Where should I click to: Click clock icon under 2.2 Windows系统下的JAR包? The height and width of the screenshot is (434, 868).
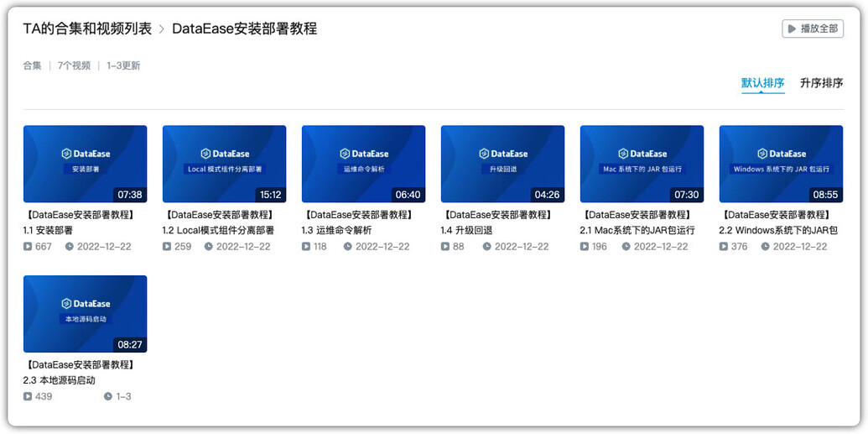[x=765, y=246]
